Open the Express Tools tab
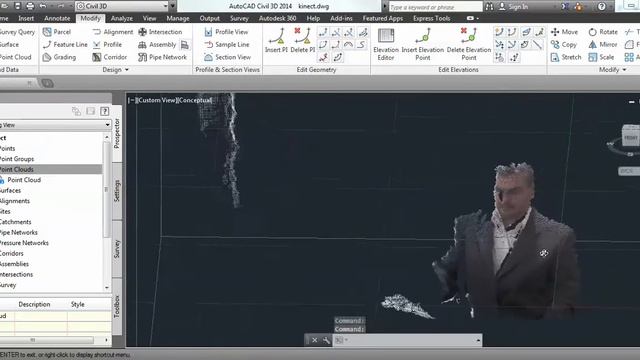Viewport: 640px width, 360px height. coord(431,18)
